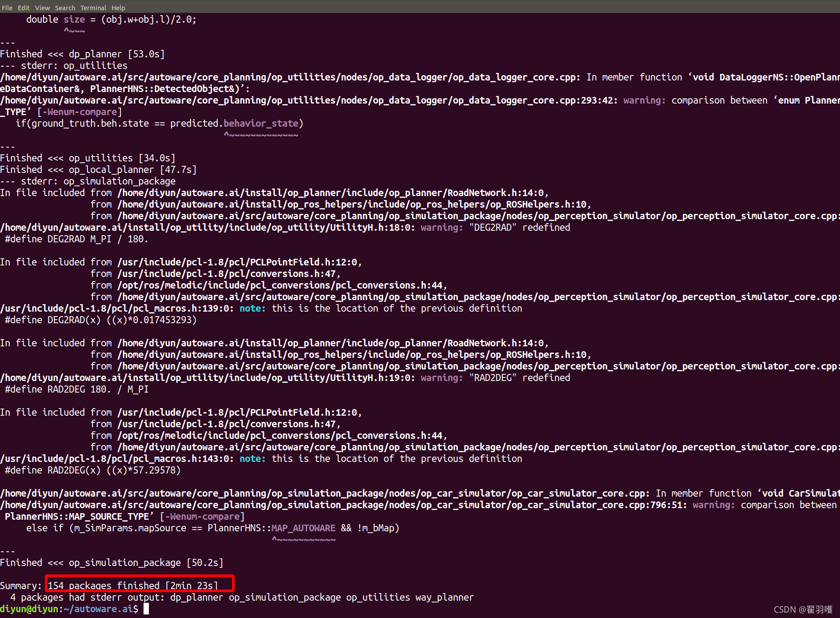Open the Edit menu
Viewport: 840px width, 618px height.
pos(24,8)
